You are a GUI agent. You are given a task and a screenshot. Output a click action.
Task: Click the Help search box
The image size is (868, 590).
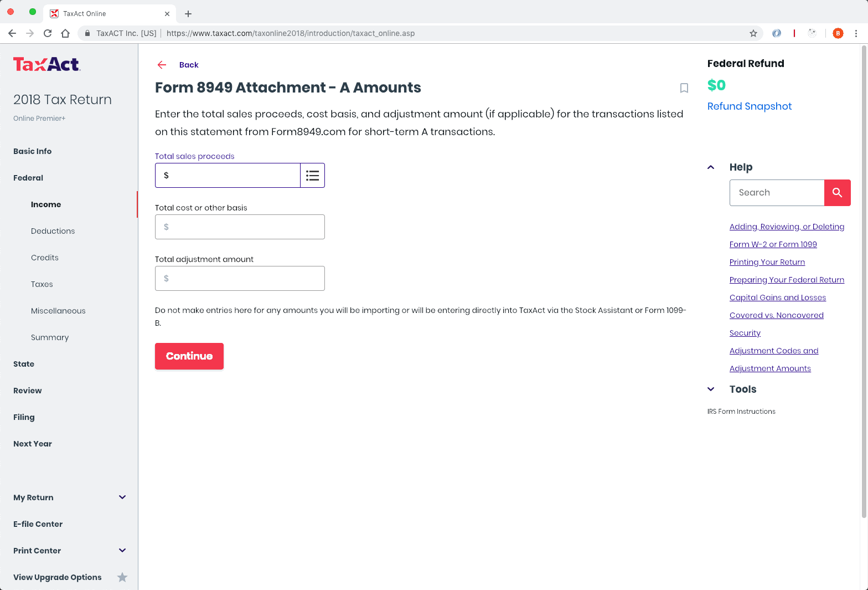point(777,193)
